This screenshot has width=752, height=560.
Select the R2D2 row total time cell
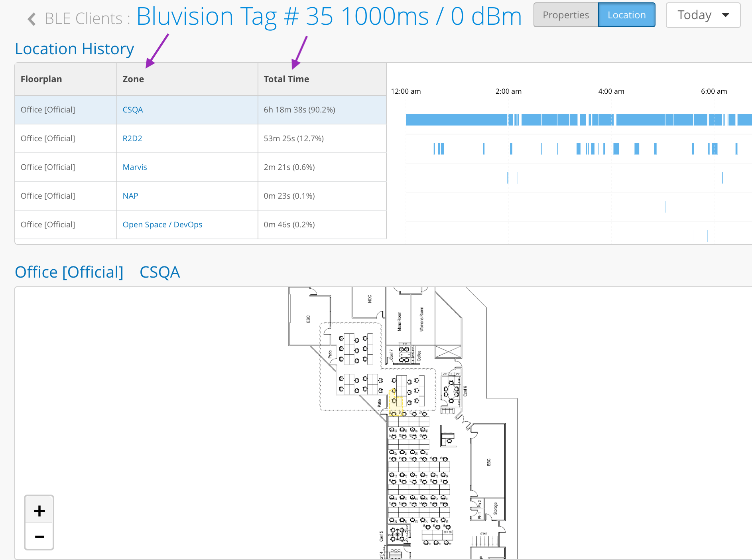click(293, 138)
